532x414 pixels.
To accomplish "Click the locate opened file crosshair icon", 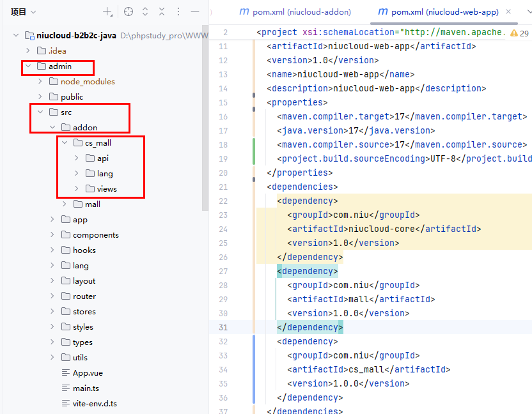I will (129, 11).
